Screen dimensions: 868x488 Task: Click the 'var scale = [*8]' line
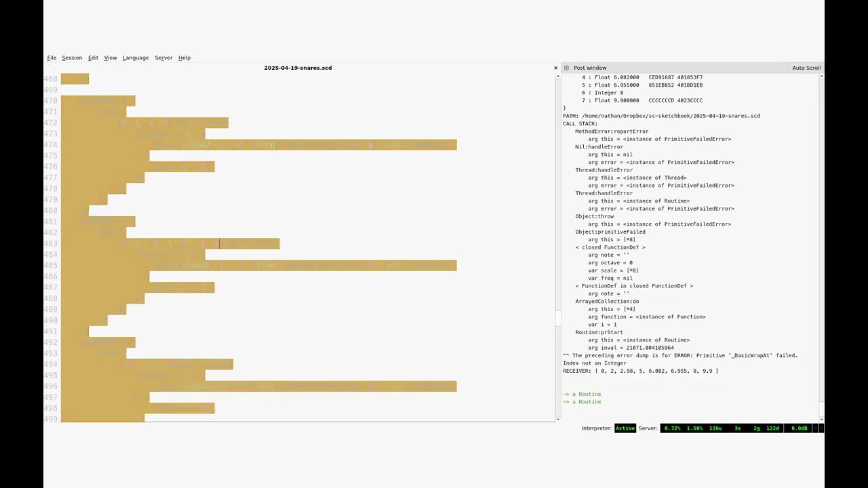point(613,270)
